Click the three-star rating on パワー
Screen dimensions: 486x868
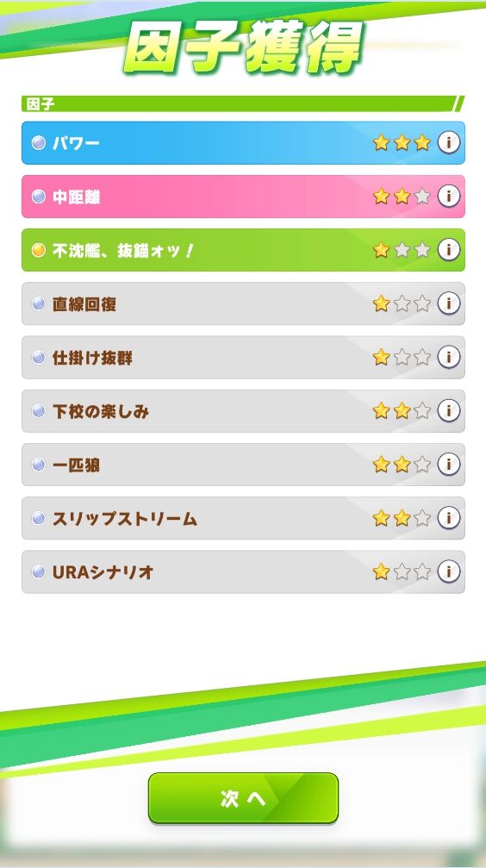pos(402,143)
